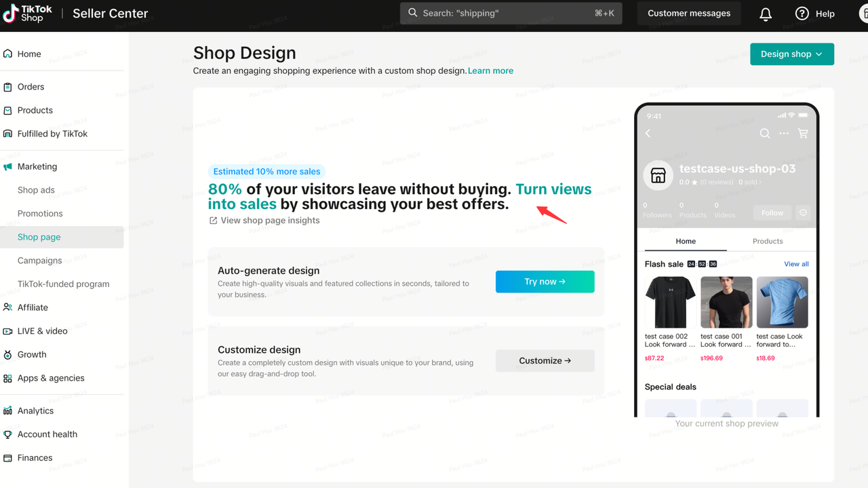Tap the back arrow in phone preview

tap(648, 134)
